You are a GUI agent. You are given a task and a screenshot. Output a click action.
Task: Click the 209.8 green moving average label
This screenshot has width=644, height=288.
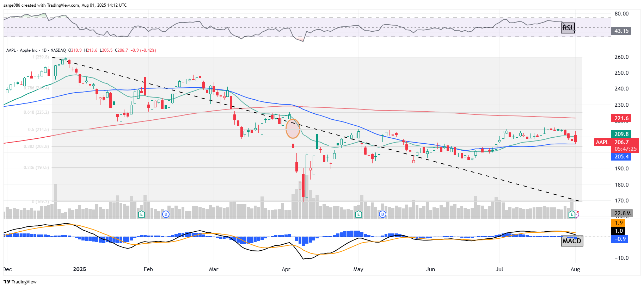pos(621,134)
